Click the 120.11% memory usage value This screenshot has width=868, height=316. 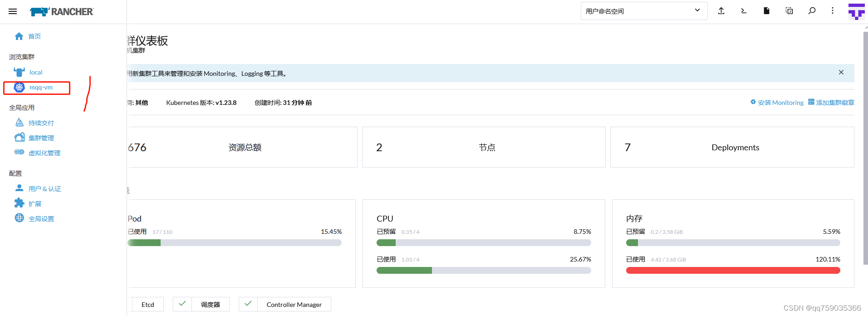pyautogui.click(x=828, y=259)
